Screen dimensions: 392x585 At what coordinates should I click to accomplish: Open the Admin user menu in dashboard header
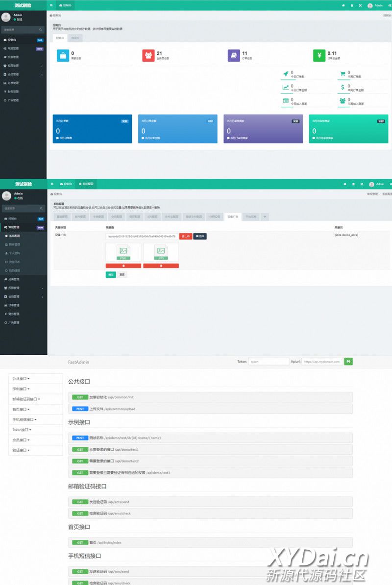(375, 5)
